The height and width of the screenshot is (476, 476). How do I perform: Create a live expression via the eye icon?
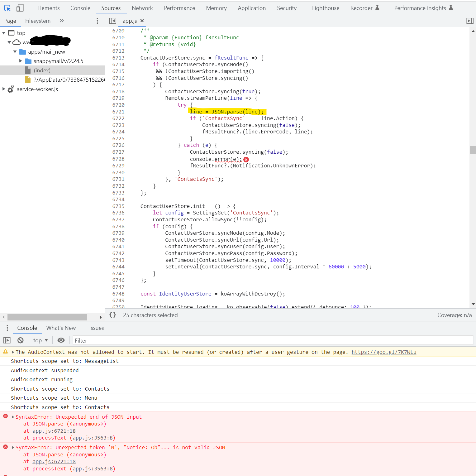point(61,340)
